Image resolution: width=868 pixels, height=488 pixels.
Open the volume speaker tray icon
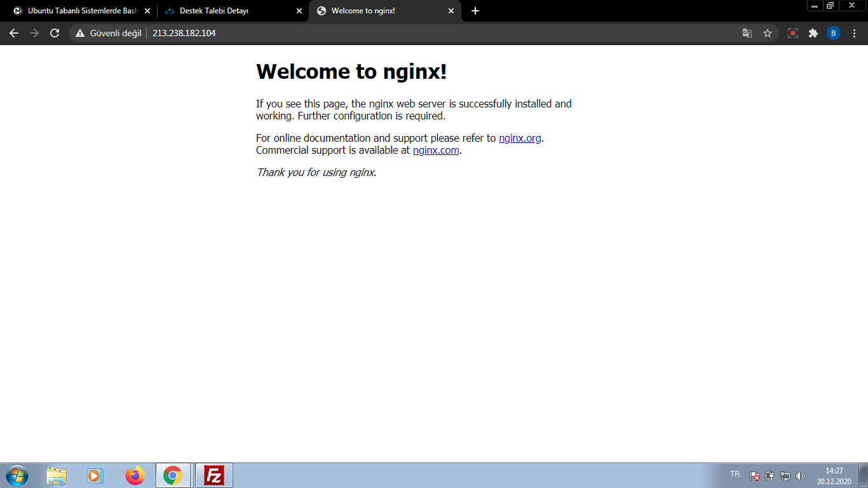(x=801, y=476)
